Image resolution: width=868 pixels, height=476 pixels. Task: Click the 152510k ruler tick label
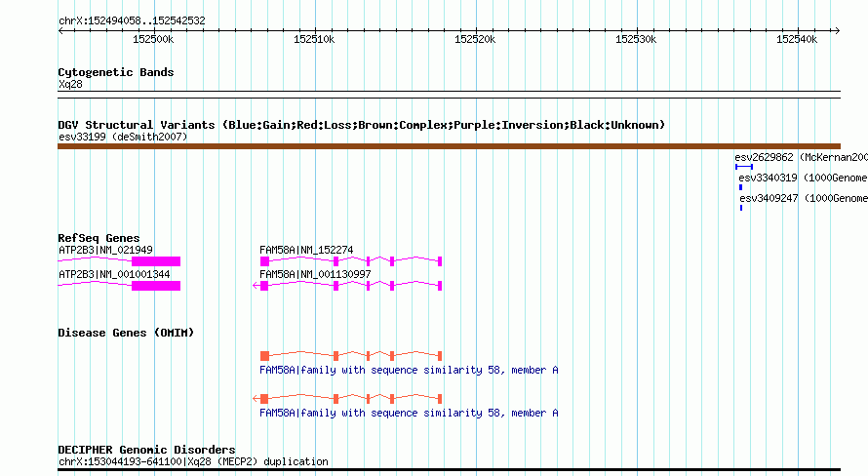tap(314, 39)
